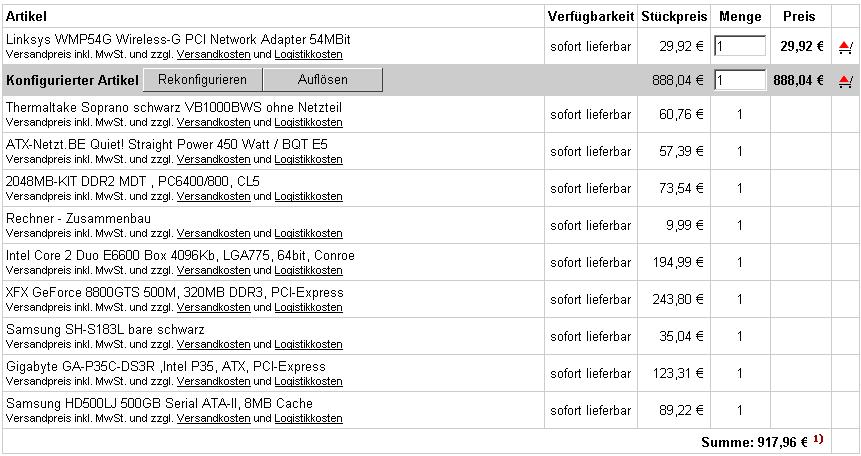
Task: Click the Menge column header
Action: tap(740, 16)
